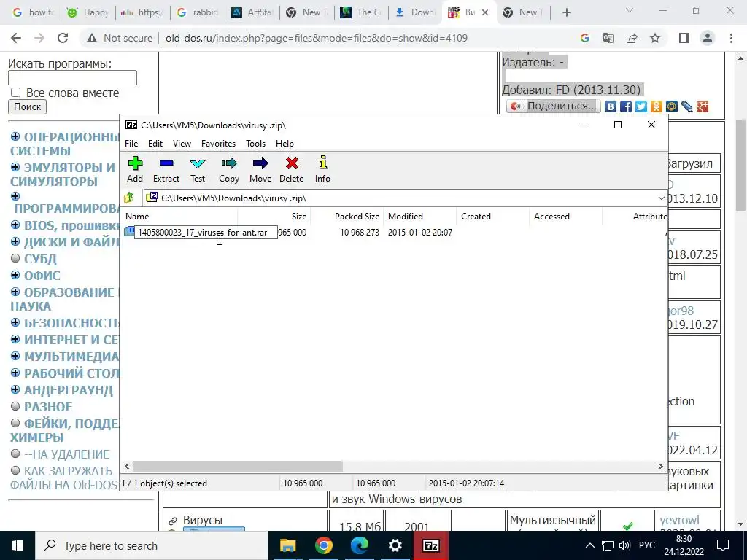747x560 pixels.
Task: Sort by the Packed Size column
Action: [x=347, y=216]
